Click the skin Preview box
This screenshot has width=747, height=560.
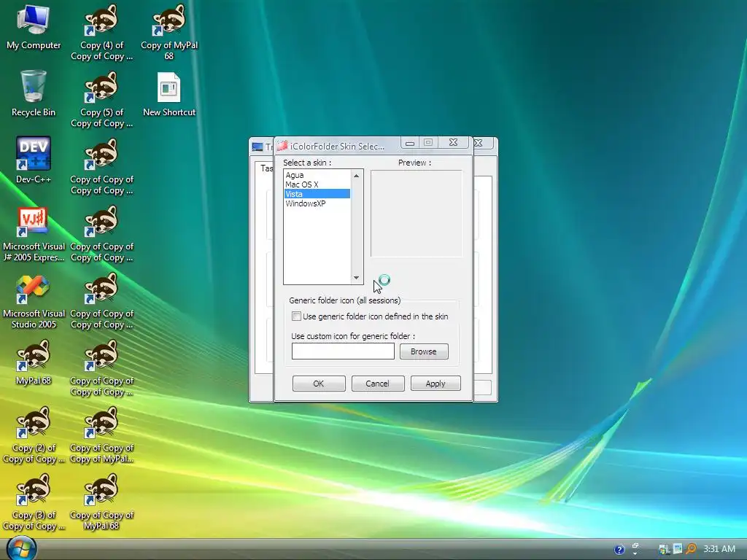click(x=417, y=214)
